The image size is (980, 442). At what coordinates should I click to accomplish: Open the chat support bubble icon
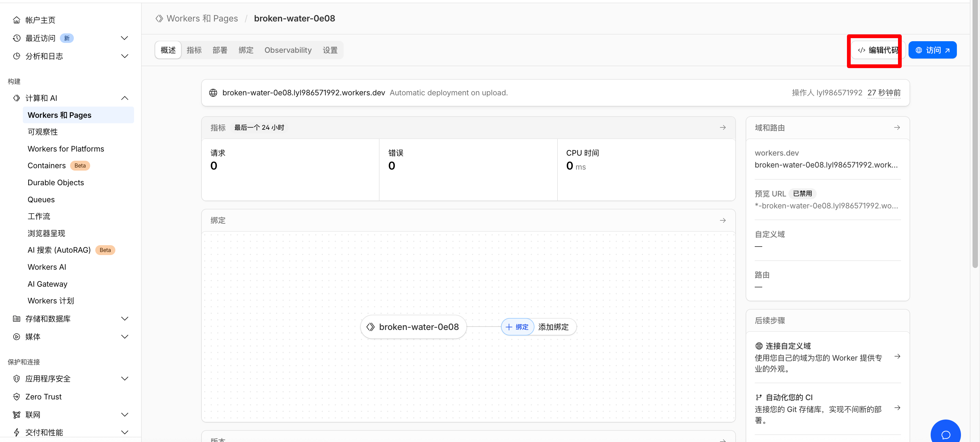pos(945,435)
